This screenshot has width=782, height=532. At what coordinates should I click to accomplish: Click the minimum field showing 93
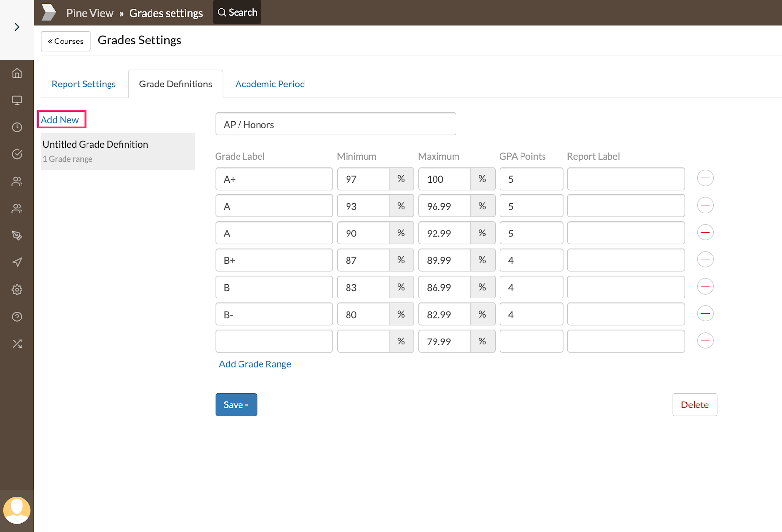(x=363, y=206)
